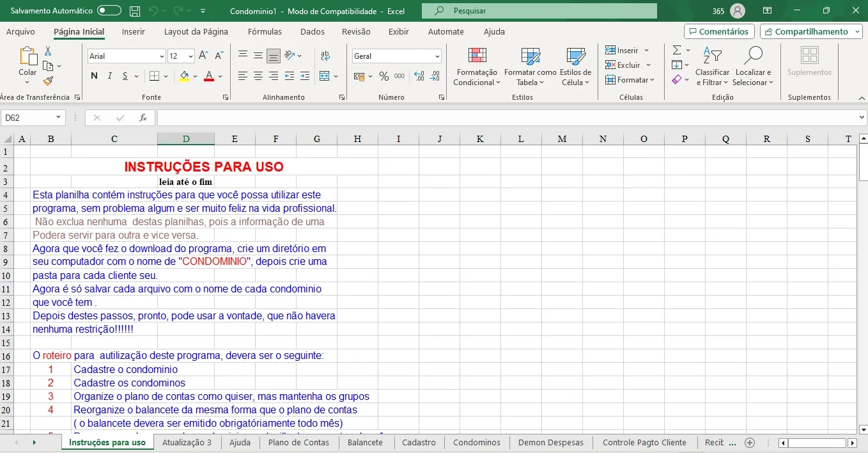Toggle wrap text button
Image resolution: width=868 pixels, height=453 pixels.
[x=325, y=56]
